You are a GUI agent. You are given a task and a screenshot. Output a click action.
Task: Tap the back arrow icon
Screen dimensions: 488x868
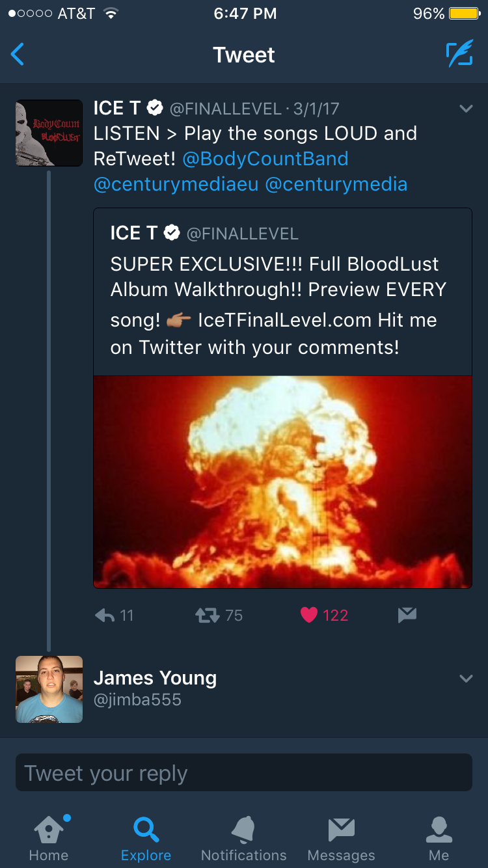[x=18, y=55]
